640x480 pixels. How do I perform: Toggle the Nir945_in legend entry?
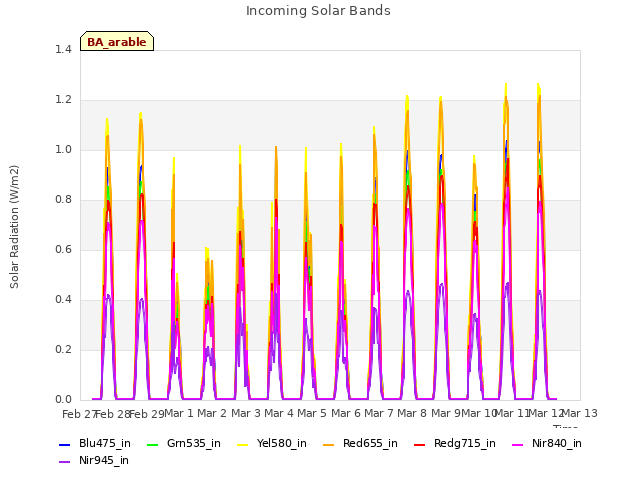[94, 461]
